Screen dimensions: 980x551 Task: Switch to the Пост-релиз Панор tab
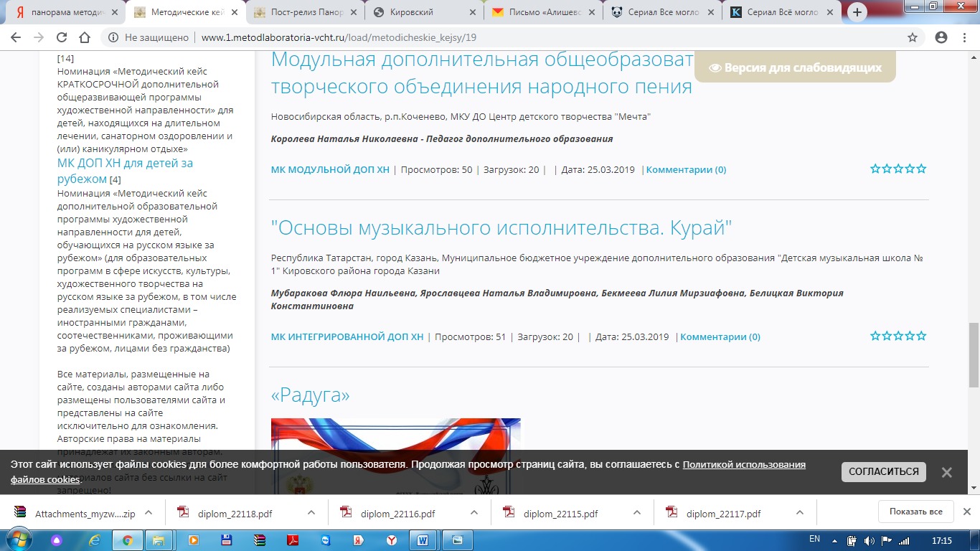[x=305, y=12]
